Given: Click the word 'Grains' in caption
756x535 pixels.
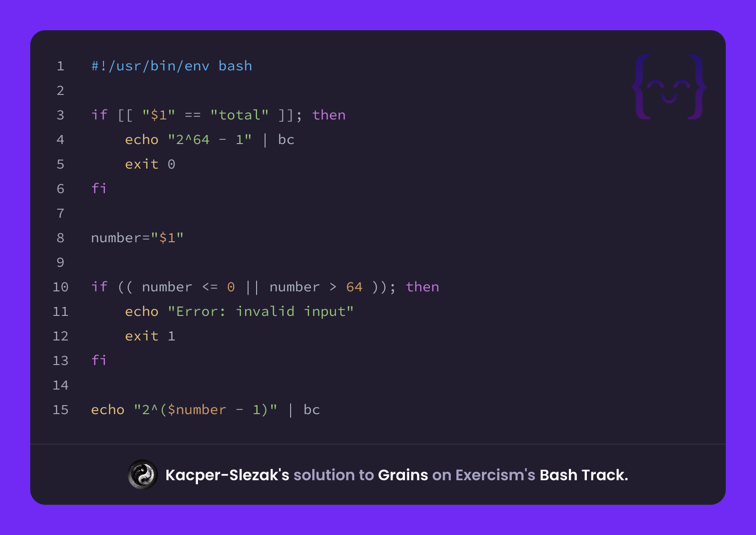Looking at the screenshot, I should pos(403,475).
